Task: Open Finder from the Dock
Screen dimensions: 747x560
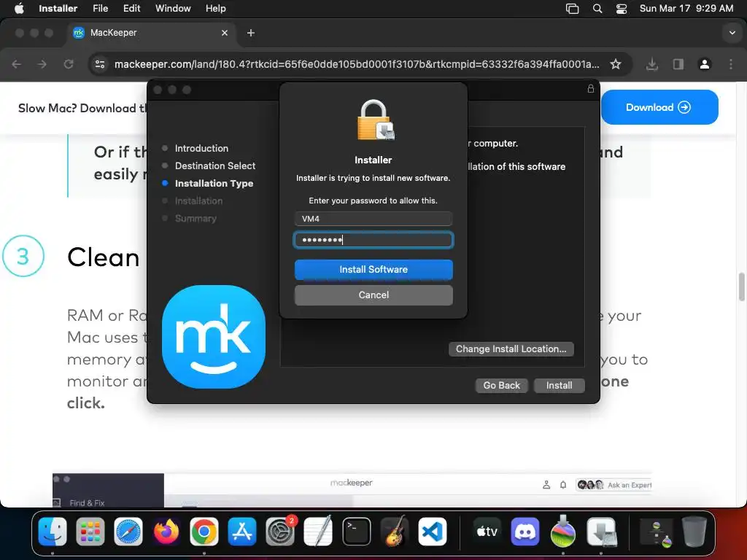Action: pos(53,532)
